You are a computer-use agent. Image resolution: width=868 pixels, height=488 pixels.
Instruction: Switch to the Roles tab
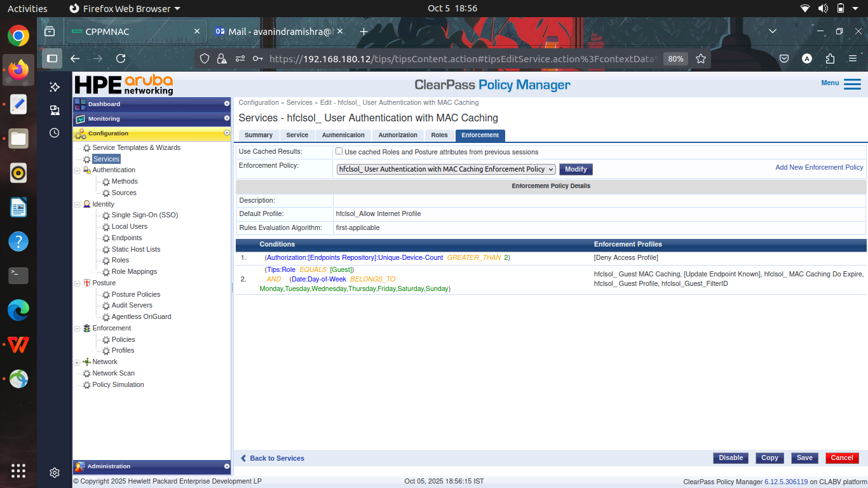point(439,135)
